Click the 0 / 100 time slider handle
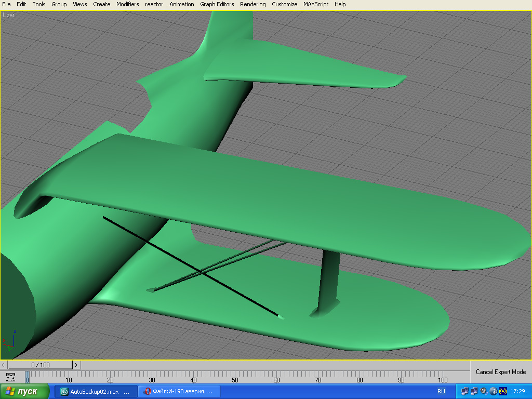The image size is (532, 399). click(x=41, y=365)
